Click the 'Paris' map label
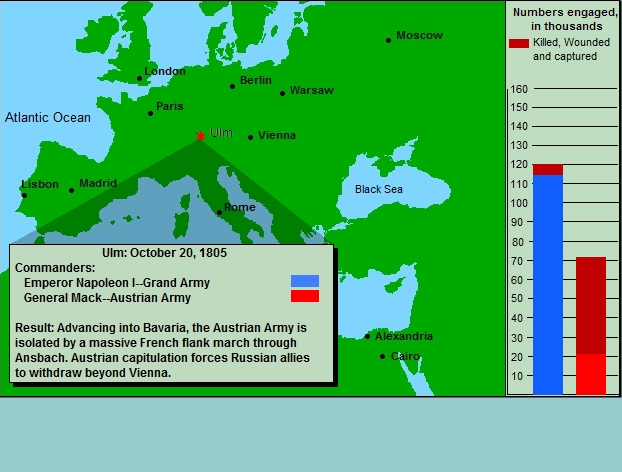This screenshot has width=622, height=472. [170, 106]
